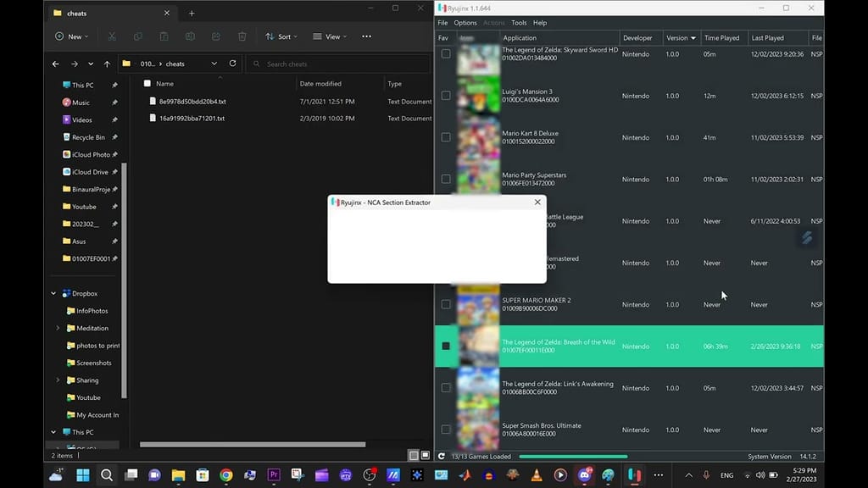The height and width of the screenshot is (488, 868).
Task: Collapse the Dropbox tree node
Action: [53, 293]
